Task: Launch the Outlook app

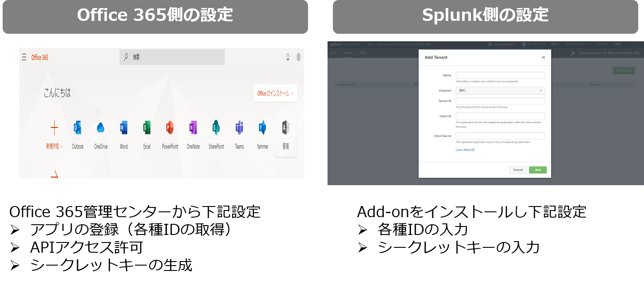Action: tap(78, 135)
